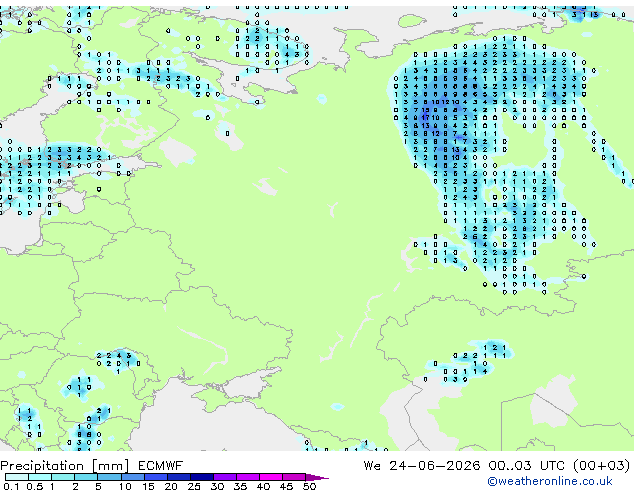The image size is (634, 490).
Task: Click the legend label '0.5'
Action: click(x=34, y=486)
